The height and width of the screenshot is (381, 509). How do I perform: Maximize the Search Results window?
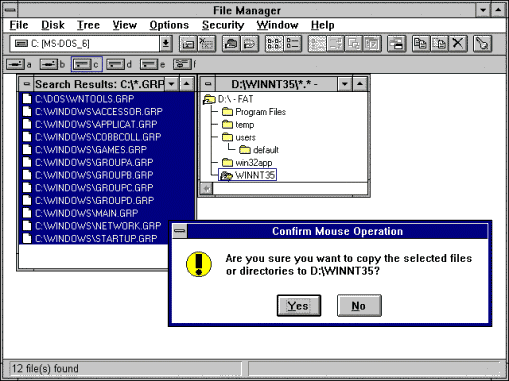pos(187,84)
